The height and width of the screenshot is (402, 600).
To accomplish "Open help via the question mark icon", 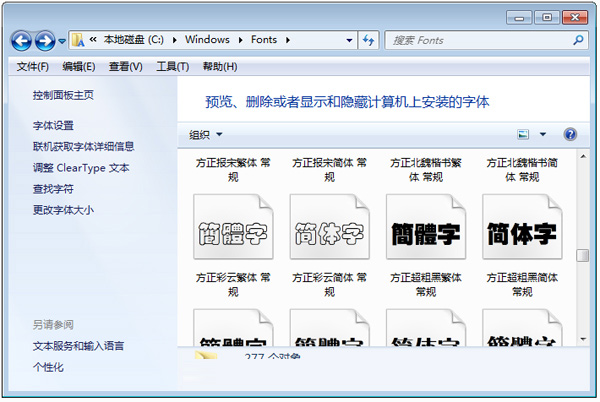I will click(x=570, y=134).
